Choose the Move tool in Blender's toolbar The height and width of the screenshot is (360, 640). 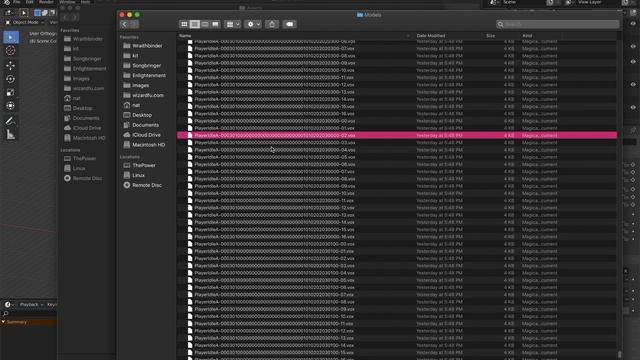[11, 65]
